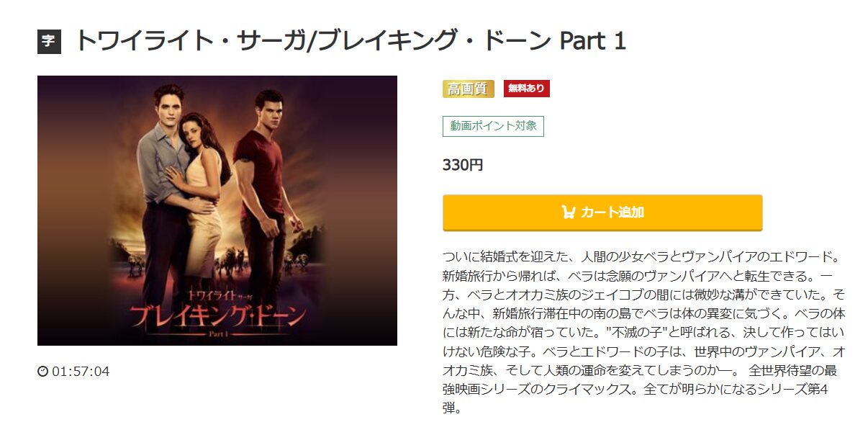868x435 pixels.
Task: Click the red 無料あり badge
Action: (527, 89)
